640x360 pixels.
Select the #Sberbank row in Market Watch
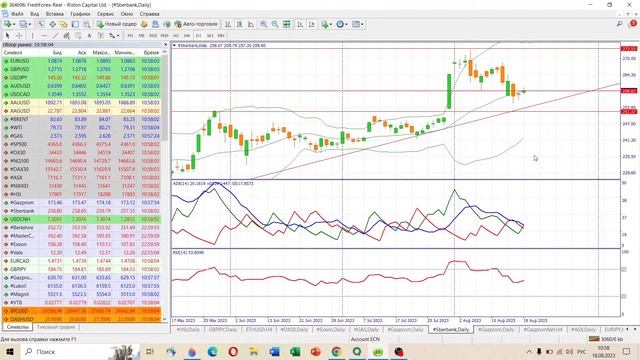tap(82, 211)
